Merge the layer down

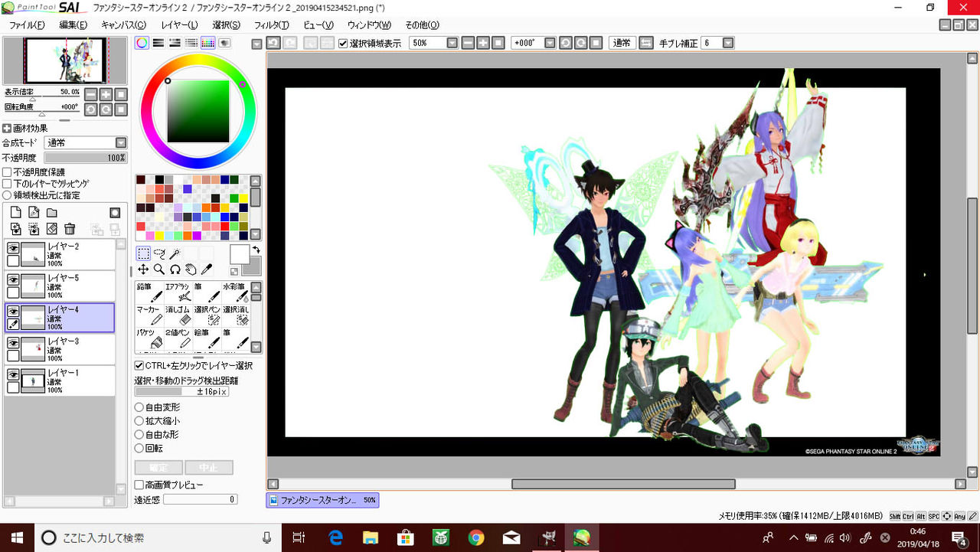point(34,229)
